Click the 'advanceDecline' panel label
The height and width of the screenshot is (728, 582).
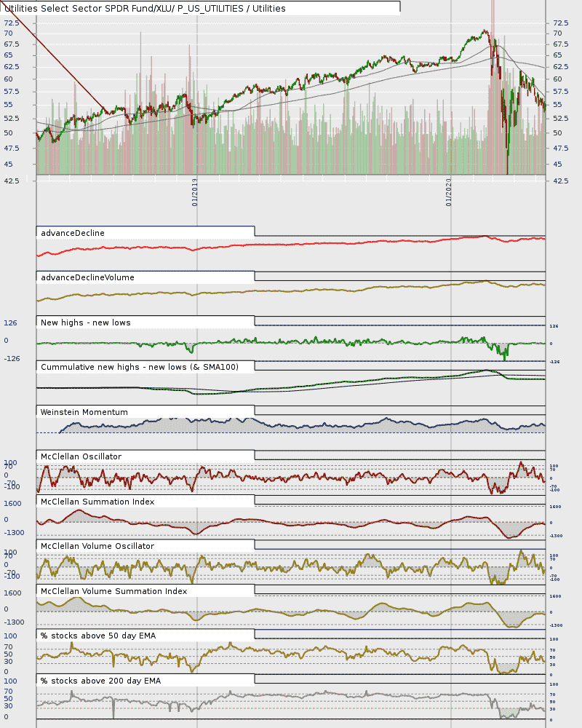click(73, 233)
